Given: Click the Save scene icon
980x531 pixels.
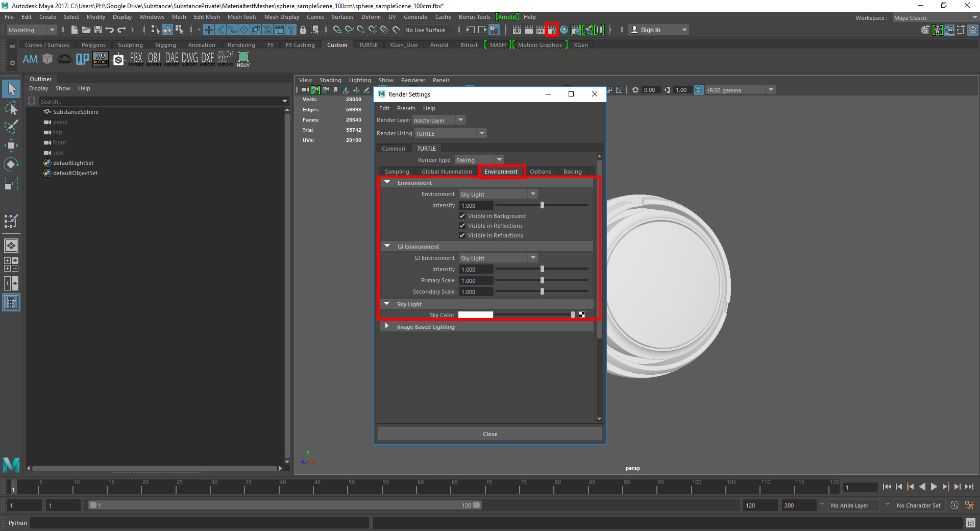Looking at the screenshot, I should [x=98, y=30].
